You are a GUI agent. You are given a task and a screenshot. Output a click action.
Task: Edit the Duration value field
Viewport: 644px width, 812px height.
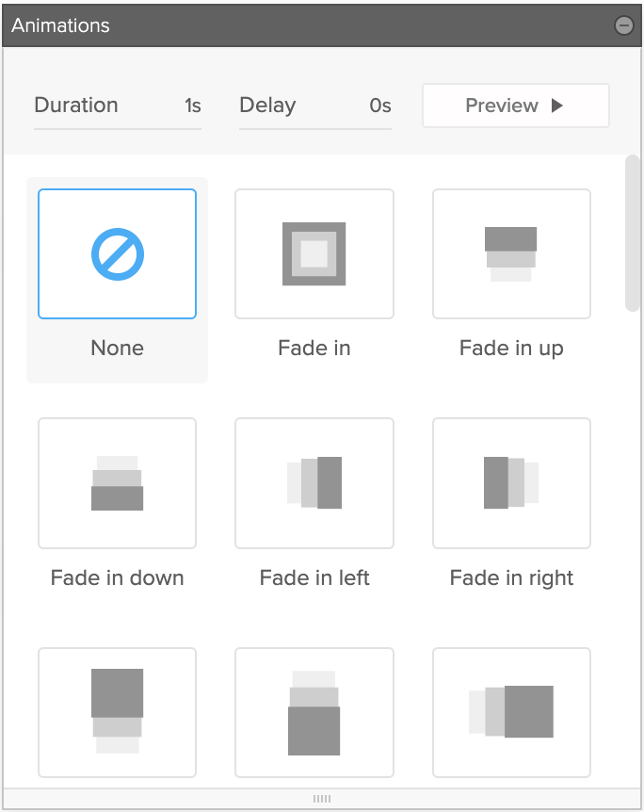pyautogui.click(x=192, y=106)
